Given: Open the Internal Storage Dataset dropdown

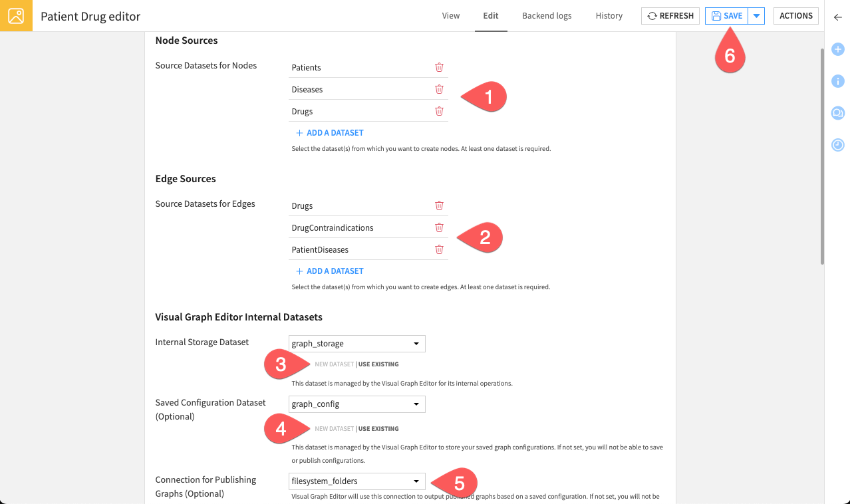Looking at the screenshot, I should 356,344.
